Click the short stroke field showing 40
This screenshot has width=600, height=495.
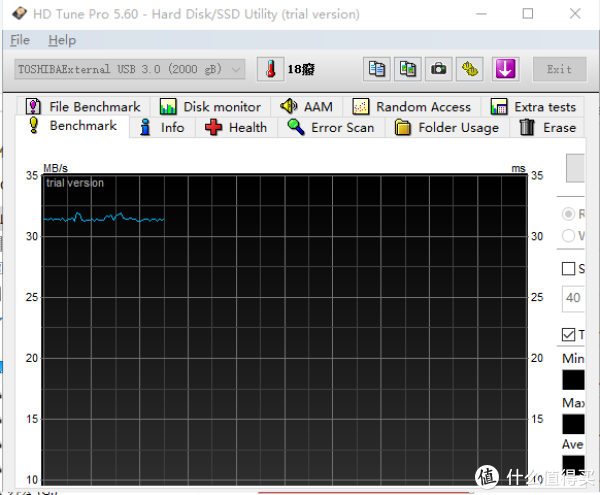(x=573, y=298)
